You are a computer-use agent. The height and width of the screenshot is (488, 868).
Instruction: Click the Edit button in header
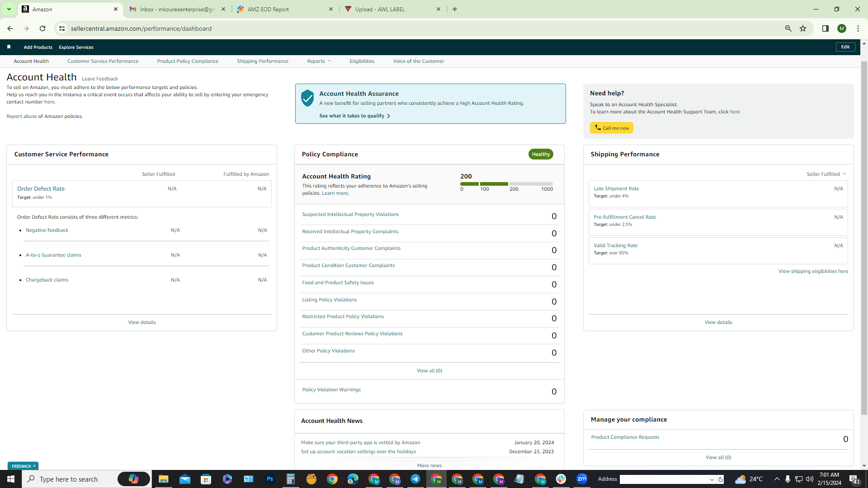coord(845,47)
